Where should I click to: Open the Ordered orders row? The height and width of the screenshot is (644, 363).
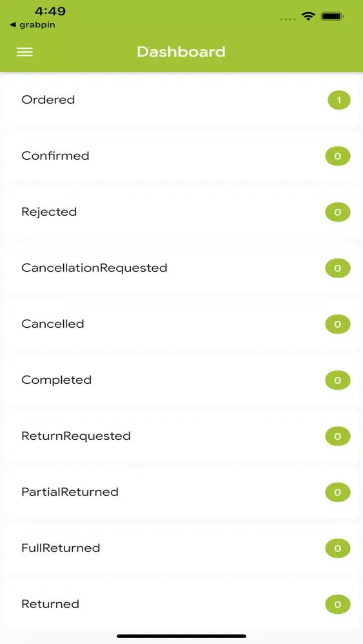[181, 100]
